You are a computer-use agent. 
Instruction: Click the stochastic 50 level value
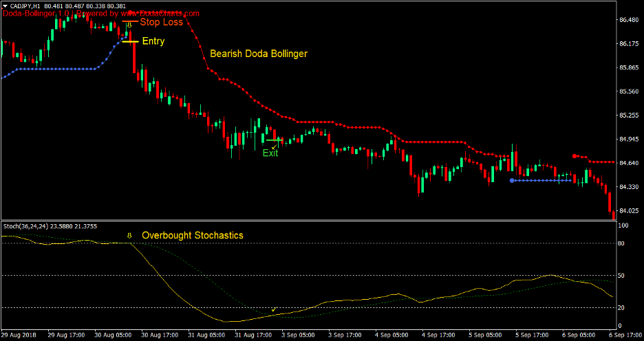[x=622, y=276]
